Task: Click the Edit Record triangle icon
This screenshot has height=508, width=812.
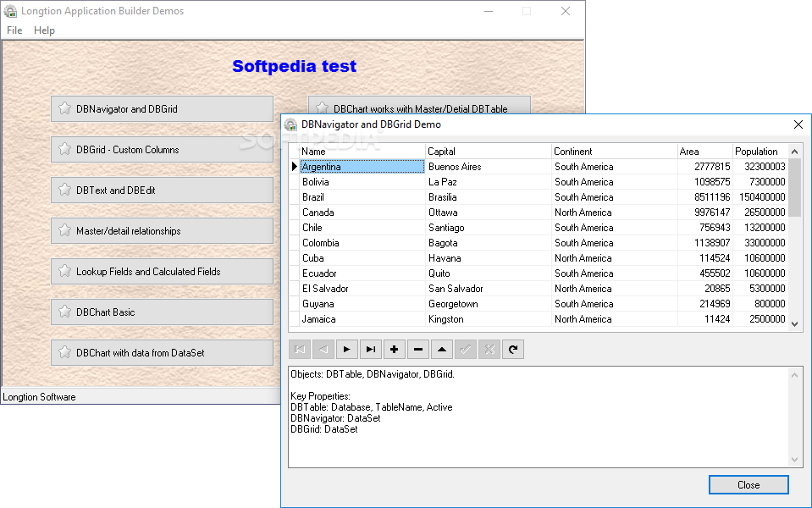Action: [x=442, y=349]
